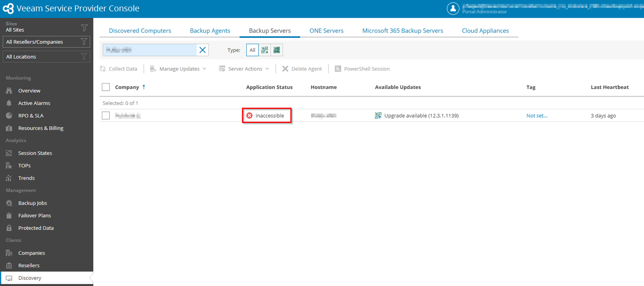Open the All Locations dropdown

coord(46,57)
